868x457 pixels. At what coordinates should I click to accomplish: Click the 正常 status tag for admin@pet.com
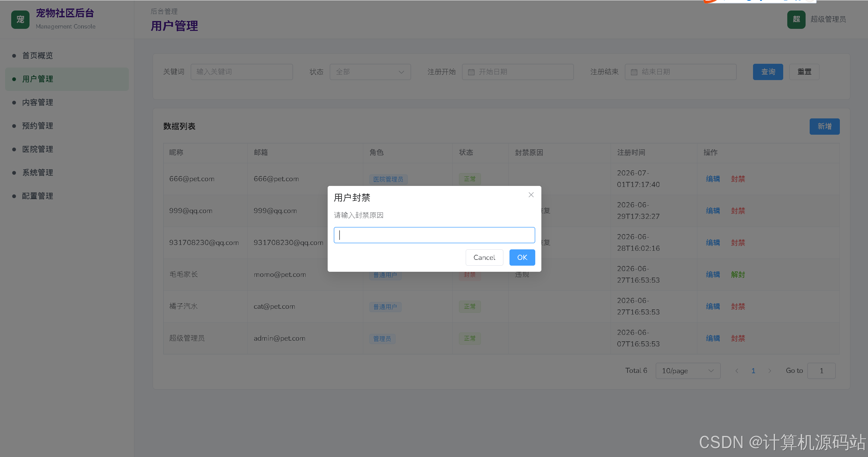[x=470, y=338]
